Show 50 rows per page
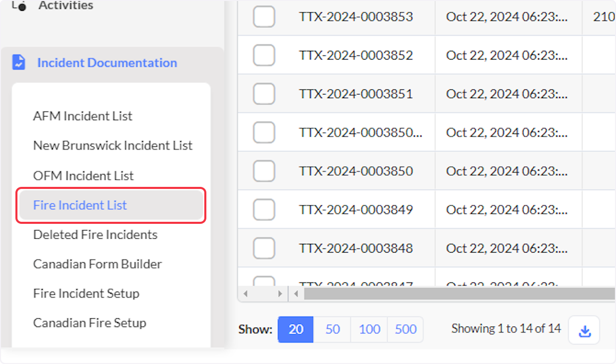The image size is (616, 364). (x=333, y=329)
